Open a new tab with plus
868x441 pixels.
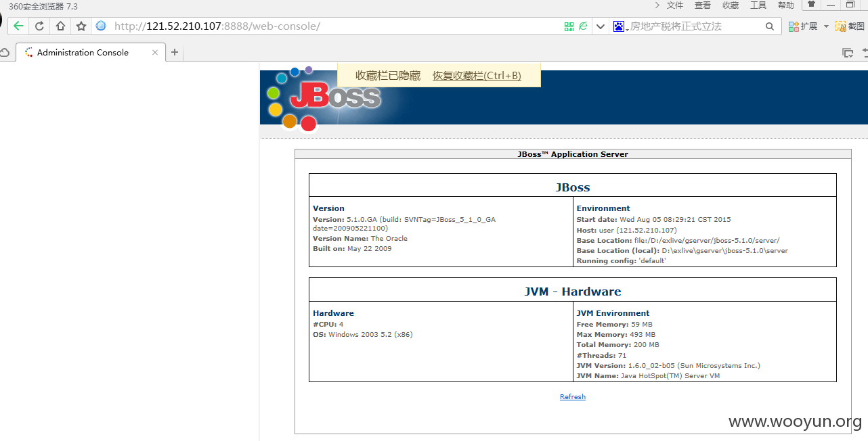[174, 52]
